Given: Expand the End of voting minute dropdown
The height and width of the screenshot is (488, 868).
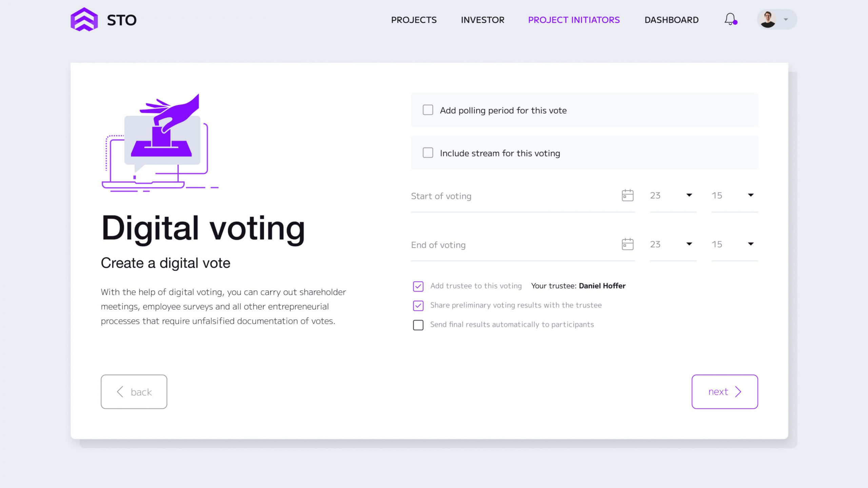Looking at the screenshot, I should 751,244.
